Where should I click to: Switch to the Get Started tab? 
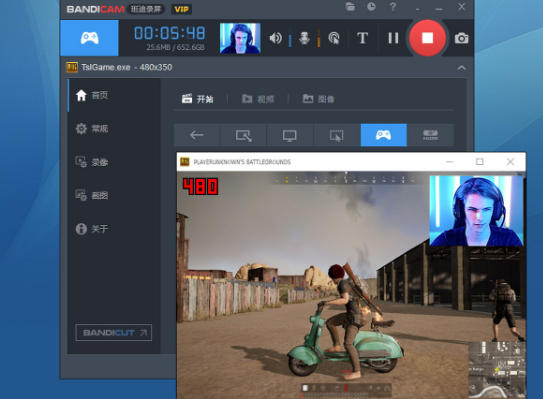click(197, 99)
